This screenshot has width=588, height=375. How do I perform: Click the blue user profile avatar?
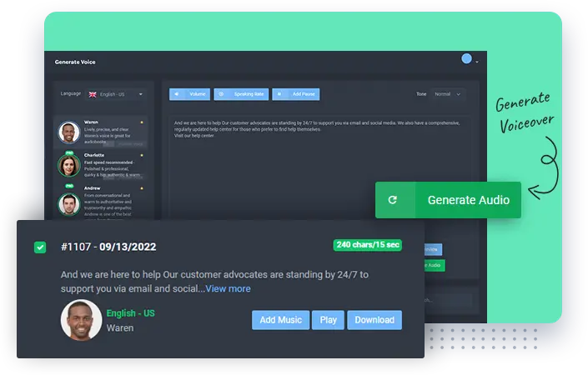click(x=466, y=59)
